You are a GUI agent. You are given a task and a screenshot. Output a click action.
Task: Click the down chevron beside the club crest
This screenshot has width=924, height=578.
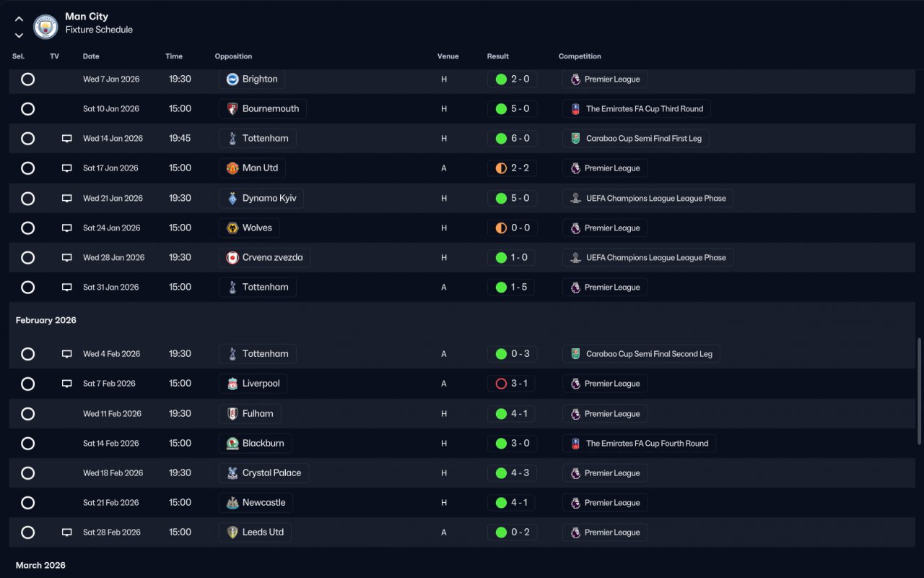click(19, 35)
